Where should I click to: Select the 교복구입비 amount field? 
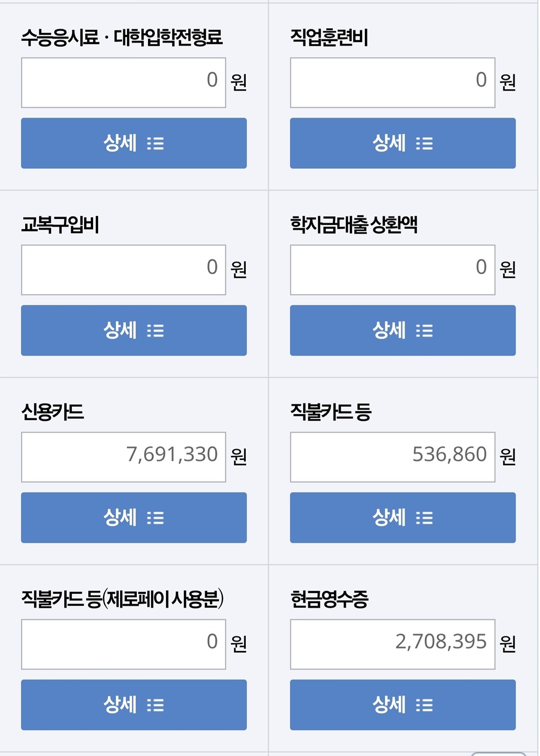pyautogui.click(x=123, y=270)
